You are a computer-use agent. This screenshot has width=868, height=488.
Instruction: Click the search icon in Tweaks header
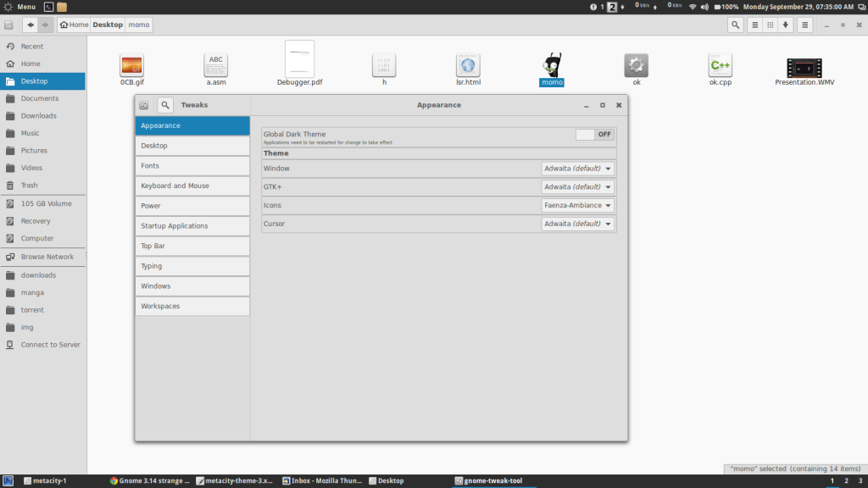(165, 105)
